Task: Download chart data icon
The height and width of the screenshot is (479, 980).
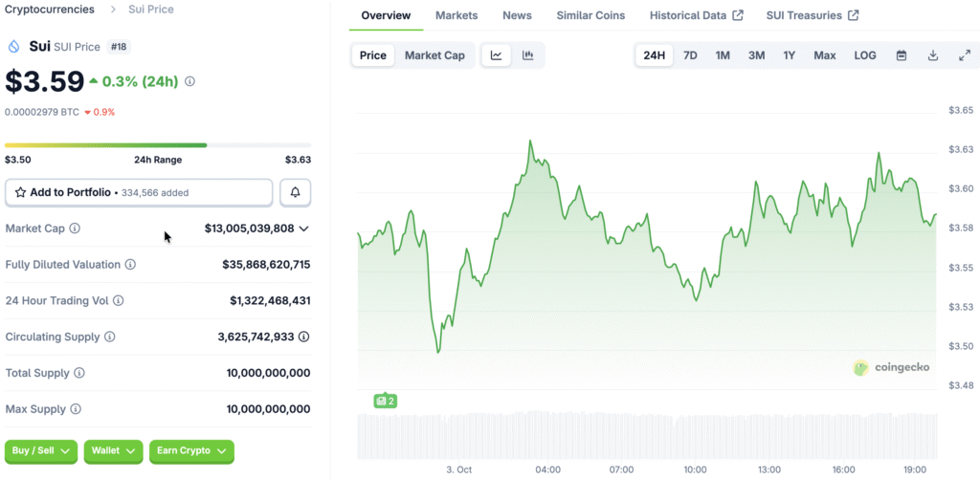Action: click(932, 55)
